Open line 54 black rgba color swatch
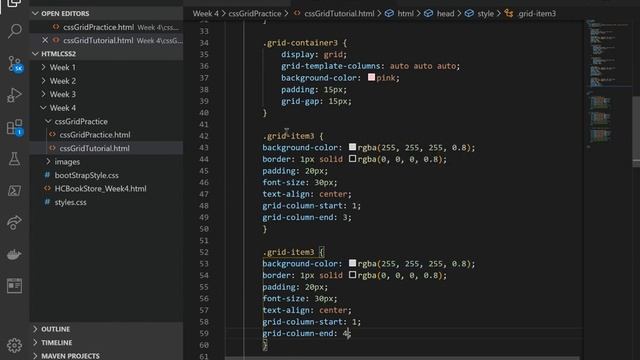 point(352,275)
